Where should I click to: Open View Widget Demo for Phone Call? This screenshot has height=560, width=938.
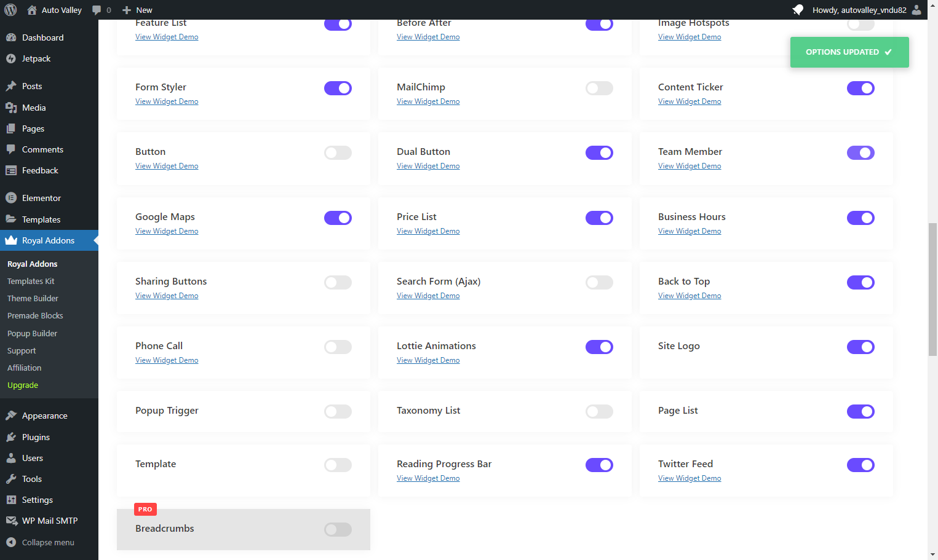167,360
